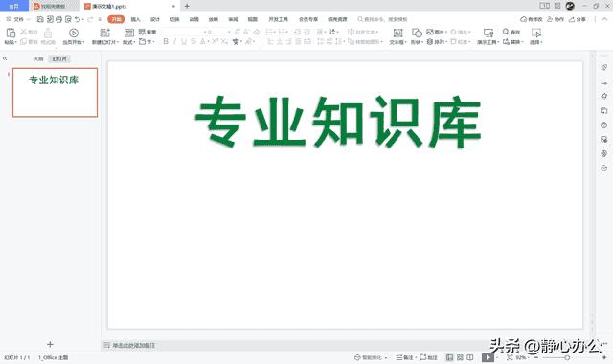Click the Print icon in quick toolbar
The image size is (613, 364).
click(x=58, y=19)
